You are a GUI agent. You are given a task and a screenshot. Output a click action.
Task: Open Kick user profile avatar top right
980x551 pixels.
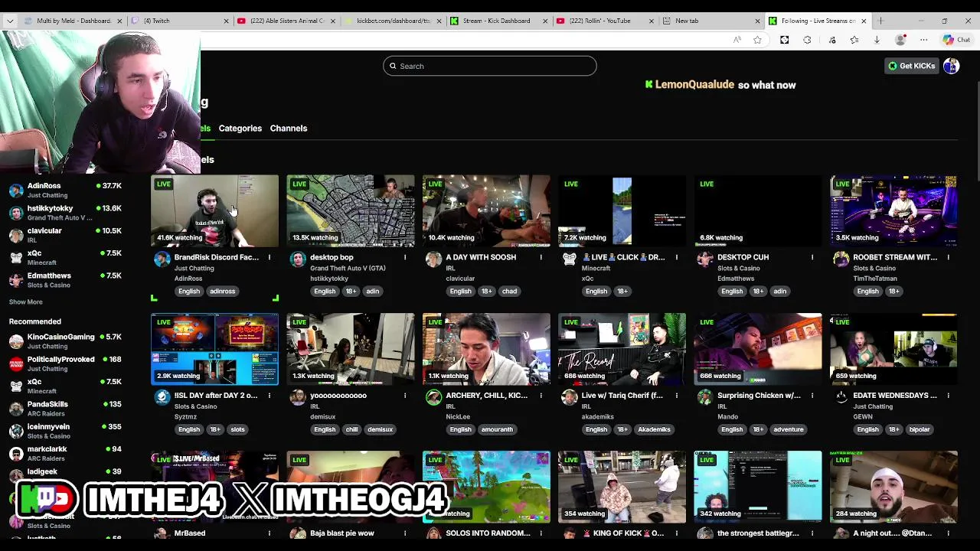(x=951, y=66)
